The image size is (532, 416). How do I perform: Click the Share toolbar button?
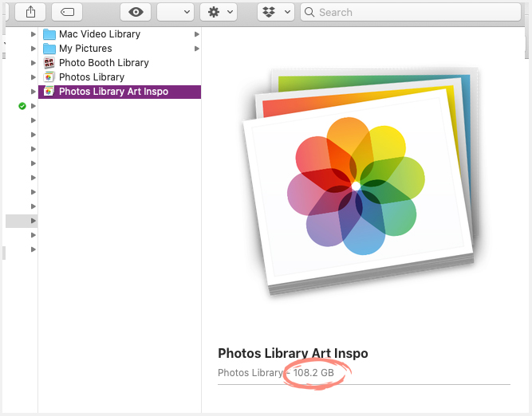[30, 12]
